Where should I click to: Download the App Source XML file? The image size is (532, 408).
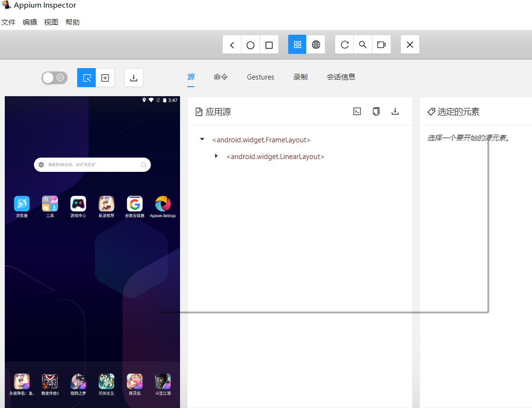click(x=395, y=111)
